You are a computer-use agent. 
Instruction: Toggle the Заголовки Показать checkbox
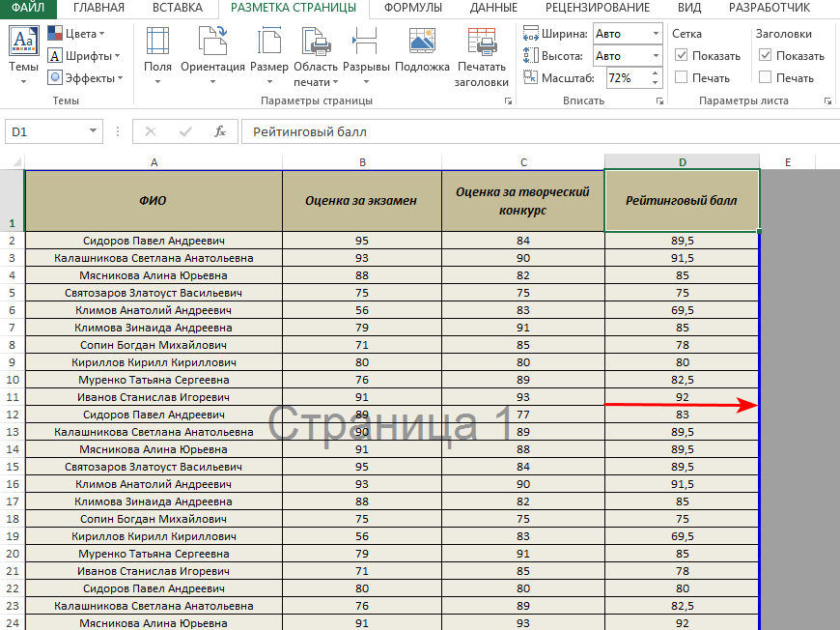point(766,56)
